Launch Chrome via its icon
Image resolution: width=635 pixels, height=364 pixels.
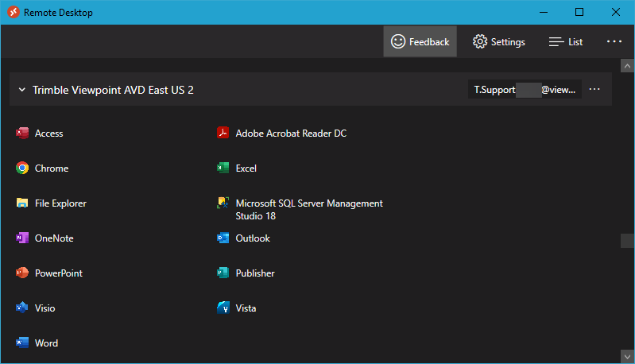click(22, 168)
